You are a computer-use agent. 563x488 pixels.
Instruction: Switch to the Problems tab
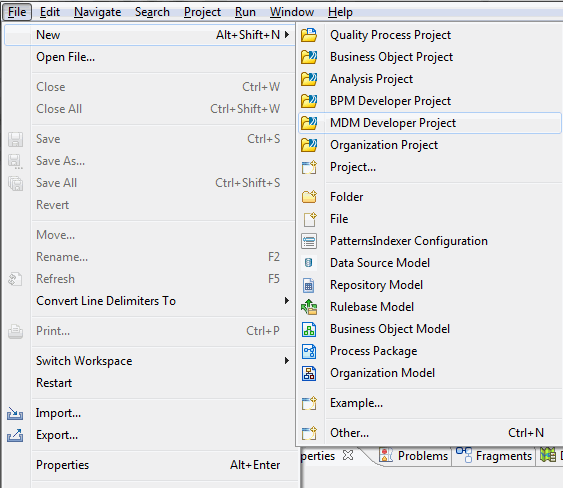click(414, 456)
